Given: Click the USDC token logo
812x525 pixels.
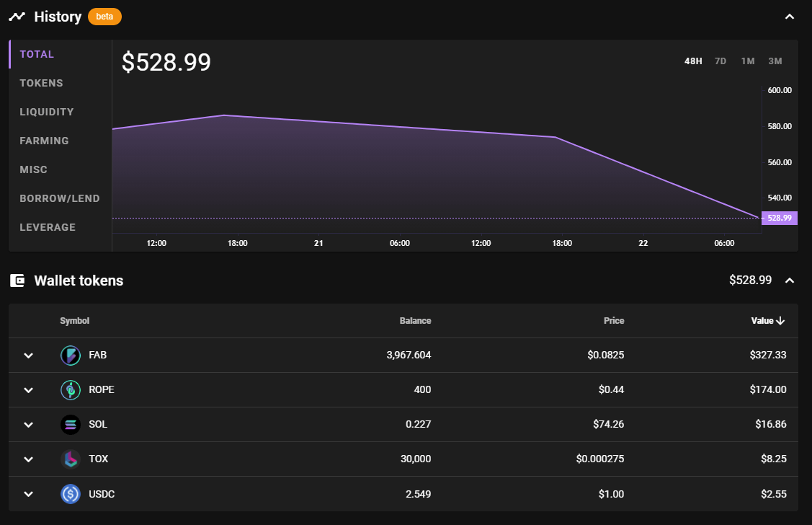Looking at the screenshot, I should 70,494.
